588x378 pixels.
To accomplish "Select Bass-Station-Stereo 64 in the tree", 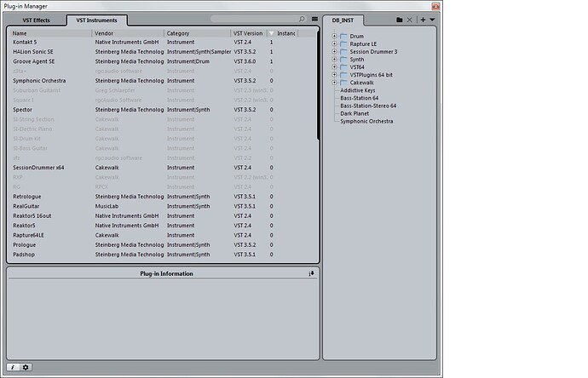I will tap(368, 106).
